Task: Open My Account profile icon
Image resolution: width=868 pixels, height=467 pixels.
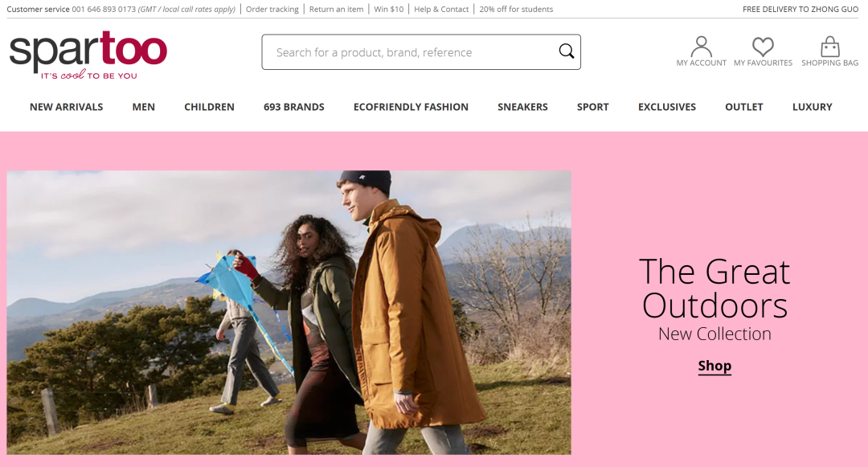Action: 702,47
